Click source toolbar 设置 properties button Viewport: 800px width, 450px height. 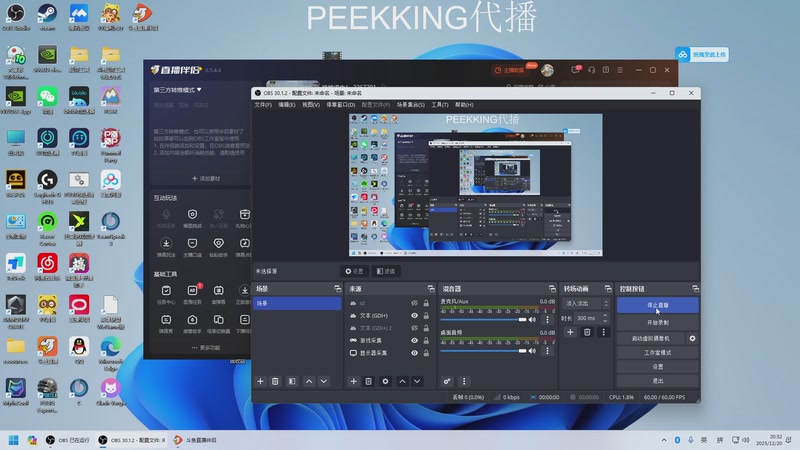(x=354, y=271)
